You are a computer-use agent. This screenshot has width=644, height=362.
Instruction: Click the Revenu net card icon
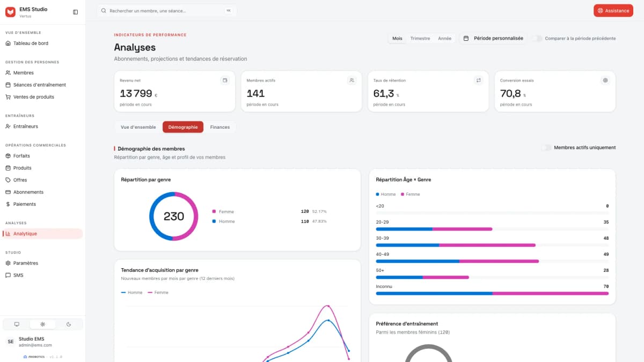click(225, 80)
